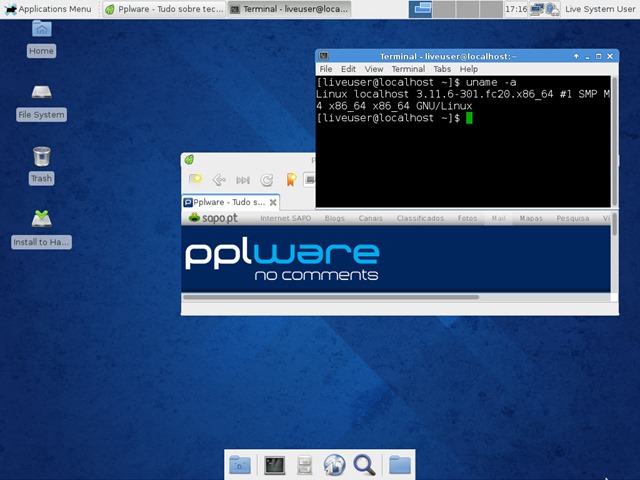Image resolution: width=640 pixels, height=480 pixels.
Task: Open Mapas link in SAPO bar
Action: click(531, 218)
